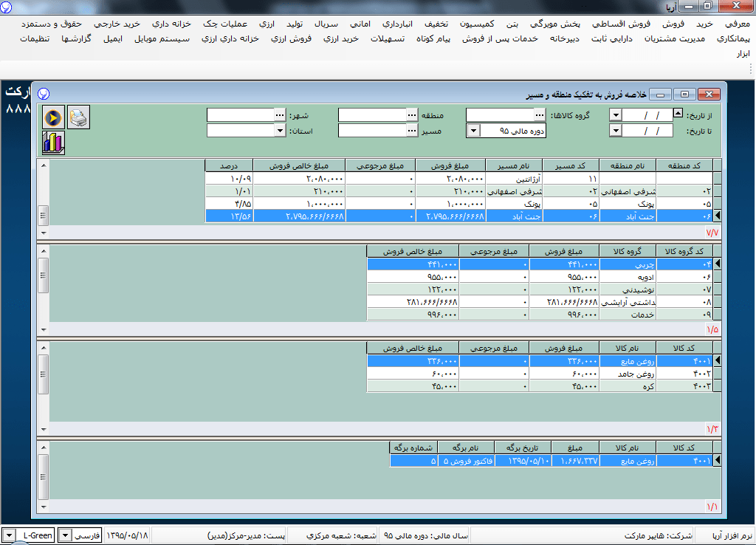Click the browse ellipsis button for گروه کالاها

pyautogui.click(x=540, y=115)
